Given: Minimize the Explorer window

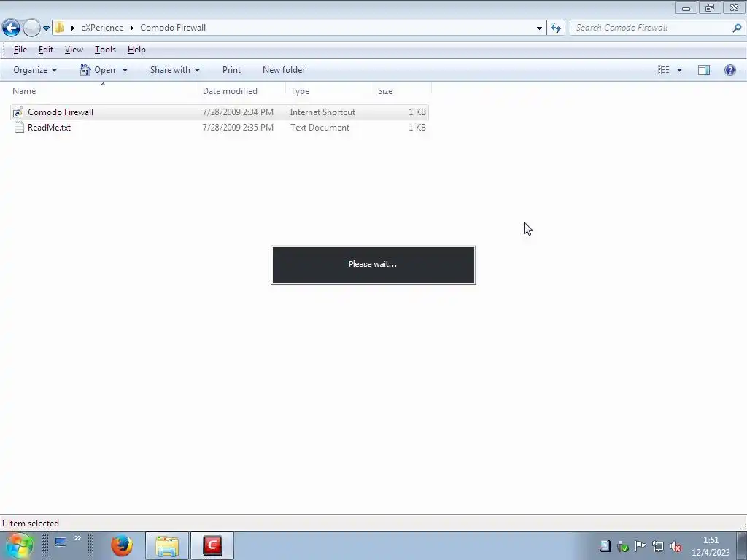Looking at the screenshot, I should (686, 7).
